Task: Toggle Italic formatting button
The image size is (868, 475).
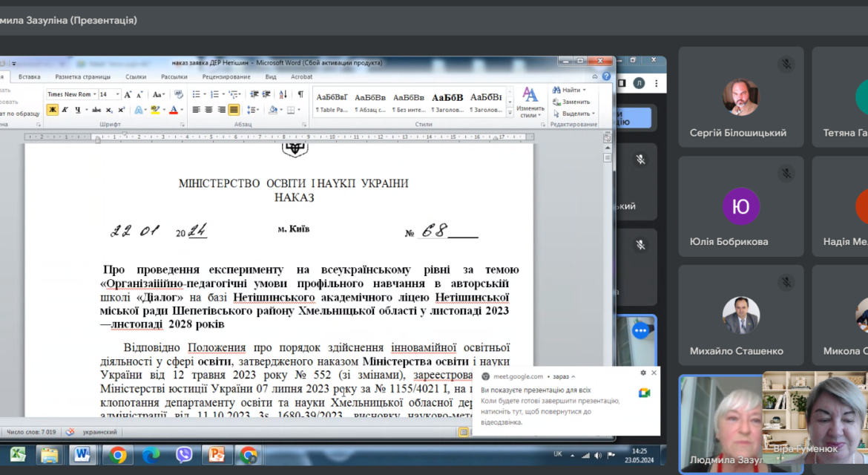Action: coord(65,110)
